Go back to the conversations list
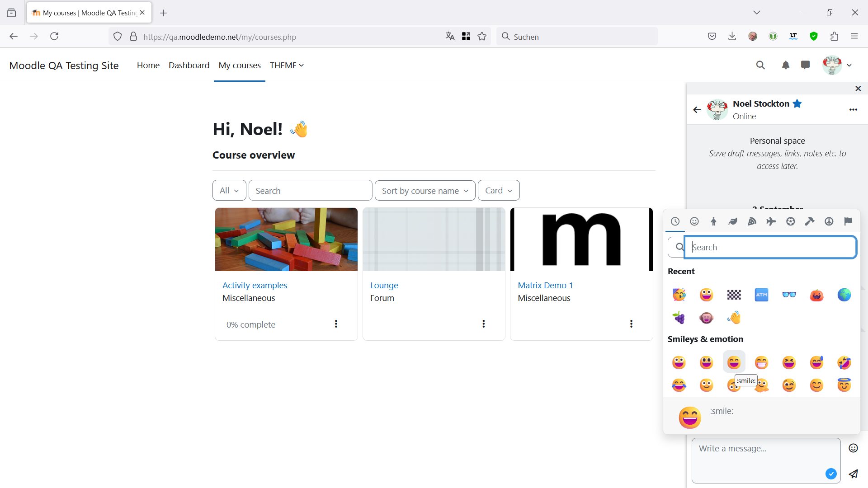Image resolution: width=868 pixels, height=488 pixels. pos(697,110)
